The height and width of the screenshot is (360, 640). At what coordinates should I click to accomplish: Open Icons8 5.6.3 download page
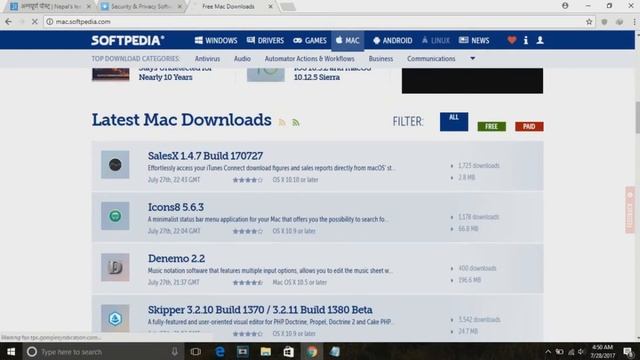(176, 207)
